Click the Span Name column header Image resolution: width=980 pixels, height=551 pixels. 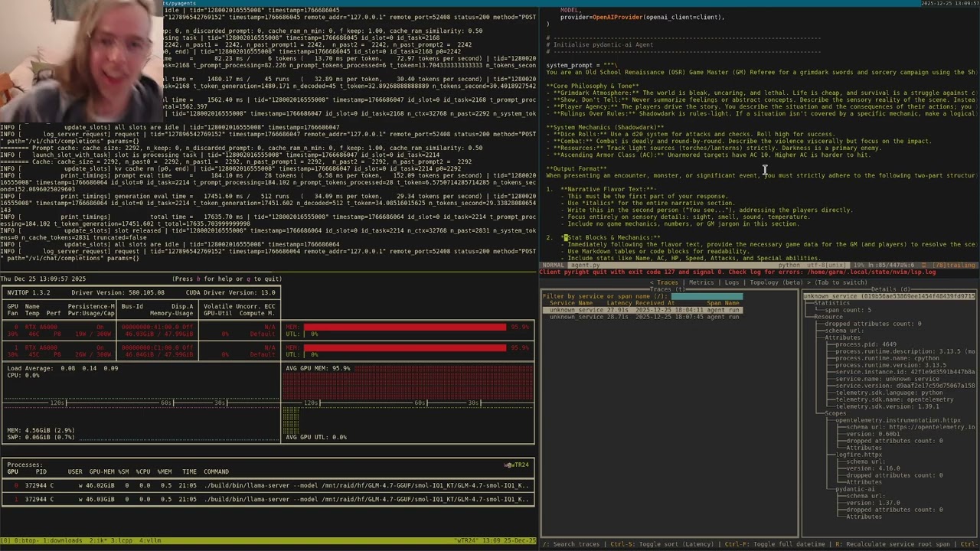[724, 303]
